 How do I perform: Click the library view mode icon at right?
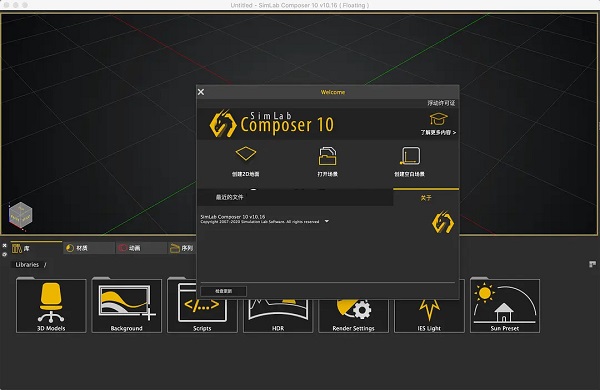(592, 264)
